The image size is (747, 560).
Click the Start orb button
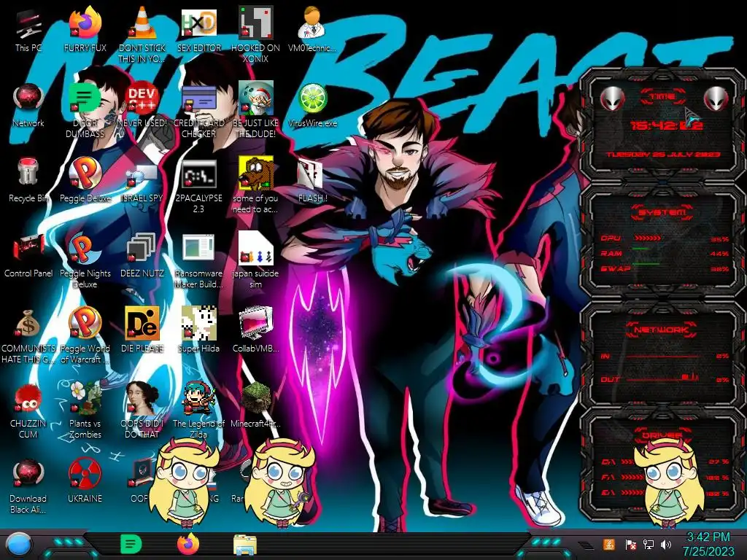point(18,544)
